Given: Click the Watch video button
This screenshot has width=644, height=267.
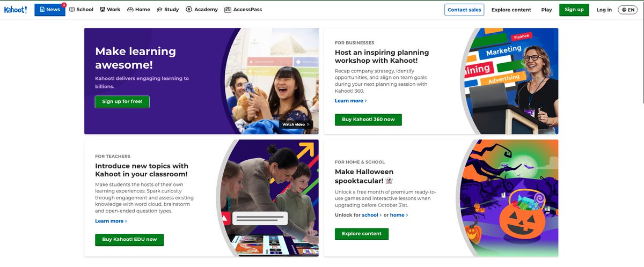Looking at the screenshot, I should 296,124.
